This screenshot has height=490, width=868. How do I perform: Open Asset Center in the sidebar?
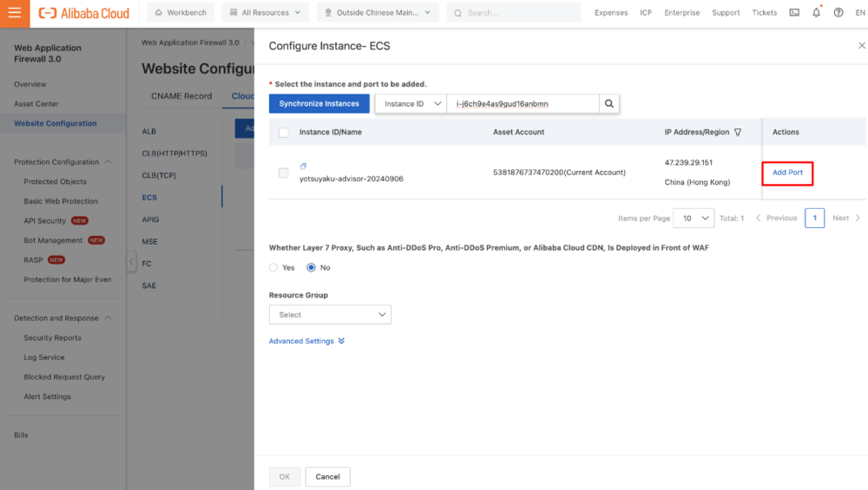click(36, 104)
